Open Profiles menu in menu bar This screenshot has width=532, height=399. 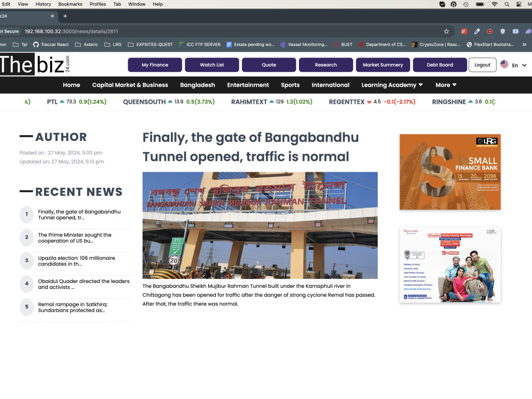click(x=98, y=4)
